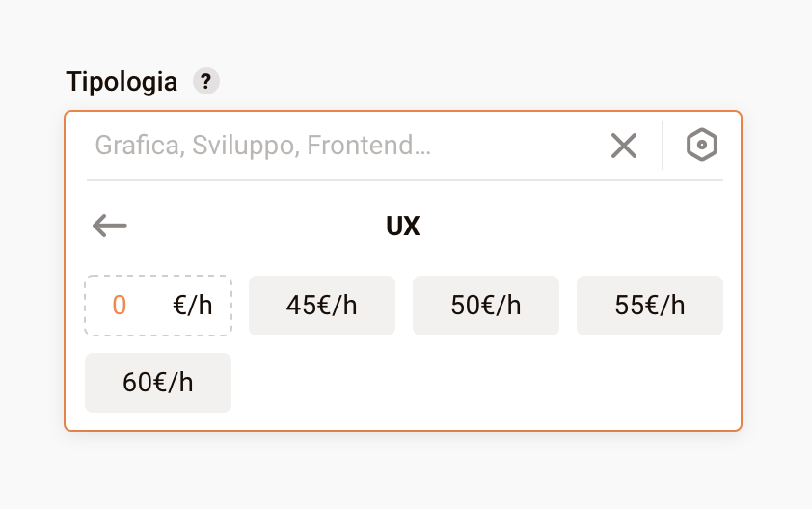
Task: Clear the search field with the X icon
Action: pyautogui.click(x=624, y=146)
